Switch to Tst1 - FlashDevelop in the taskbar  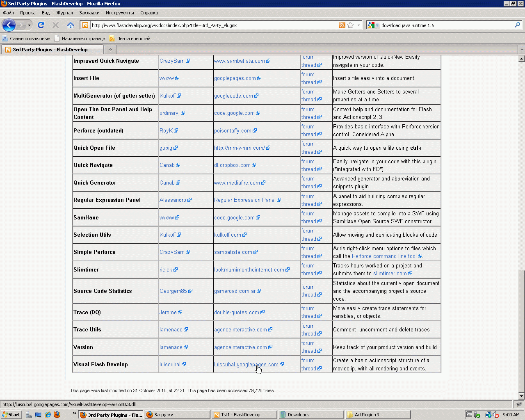pyautogui.click(x=244, y=415)
